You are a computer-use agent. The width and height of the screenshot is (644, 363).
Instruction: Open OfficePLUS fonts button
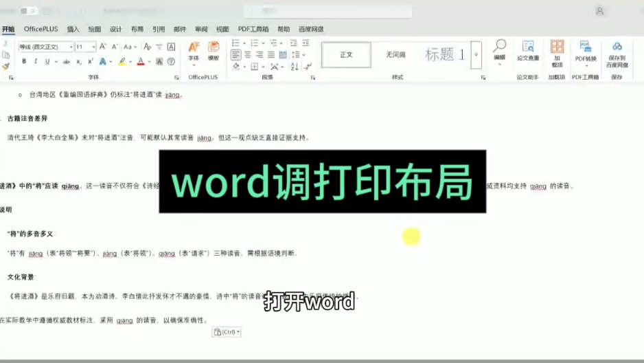click(x=194, y=54)
